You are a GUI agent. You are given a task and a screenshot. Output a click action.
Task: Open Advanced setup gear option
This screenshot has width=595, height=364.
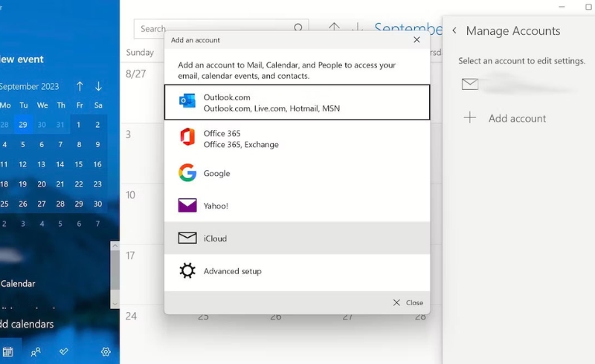297,270
